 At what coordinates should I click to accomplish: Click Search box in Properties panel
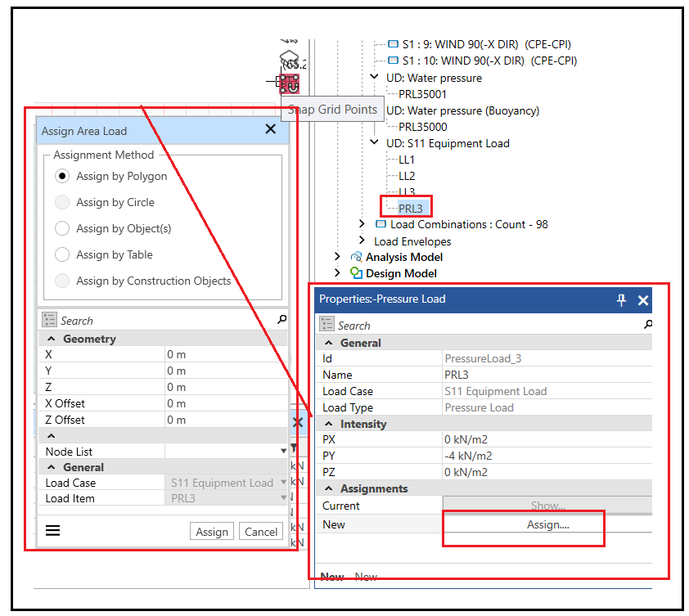488,325
